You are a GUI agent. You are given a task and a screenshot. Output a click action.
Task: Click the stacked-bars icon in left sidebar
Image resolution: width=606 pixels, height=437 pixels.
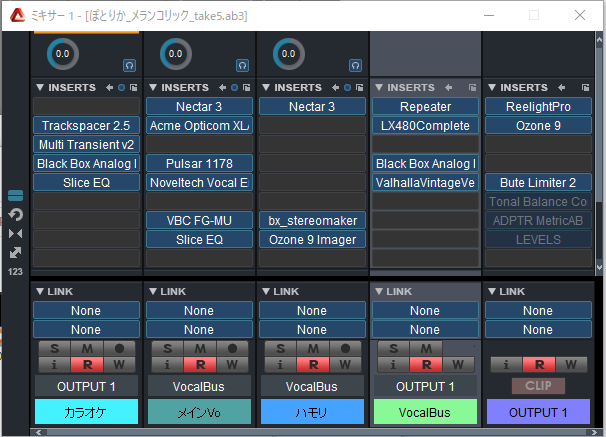[x=15, y=196]
